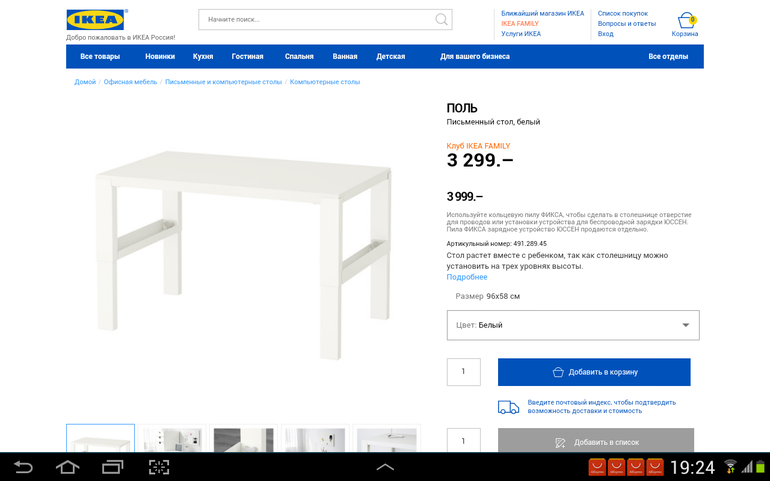Open the Все товары menu
The image size is (770, 481).
(x=100, y=57)
